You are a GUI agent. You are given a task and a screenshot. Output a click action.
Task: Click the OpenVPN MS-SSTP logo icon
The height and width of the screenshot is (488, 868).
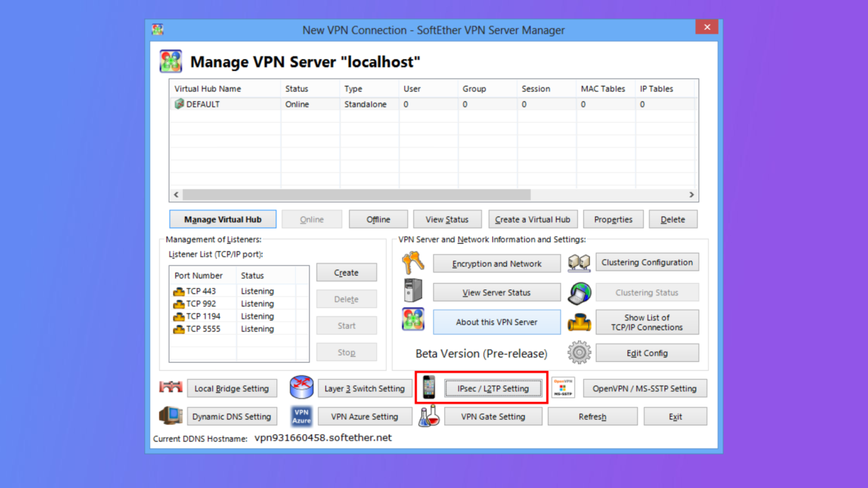[x=563, y=387]
